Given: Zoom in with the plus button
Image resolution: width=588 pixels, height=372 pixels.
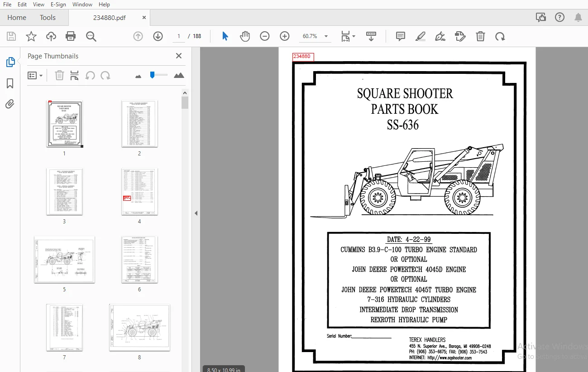Looking at the screenshot, I should (x=285, y=36).
